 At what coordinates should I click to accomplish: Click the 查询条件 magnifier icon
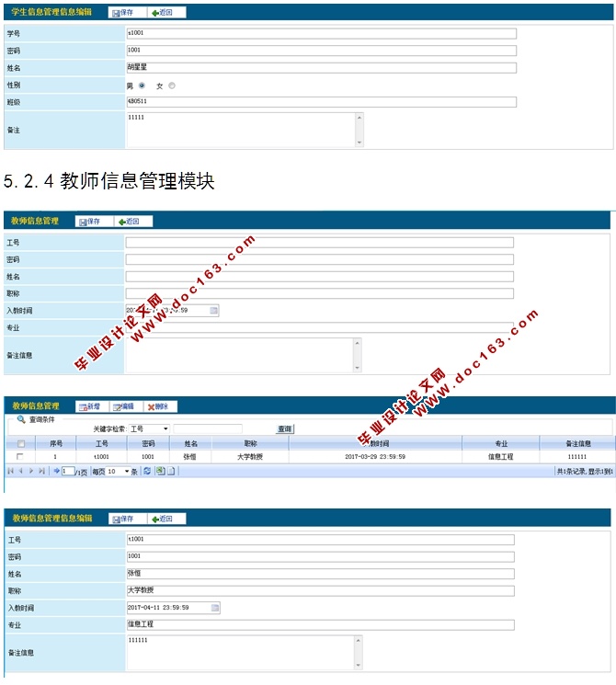pos(20,419)
